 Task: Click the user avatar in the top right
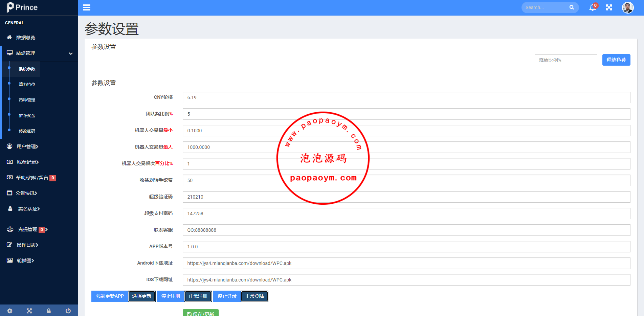pyautogui.click(x=628, y=7)
